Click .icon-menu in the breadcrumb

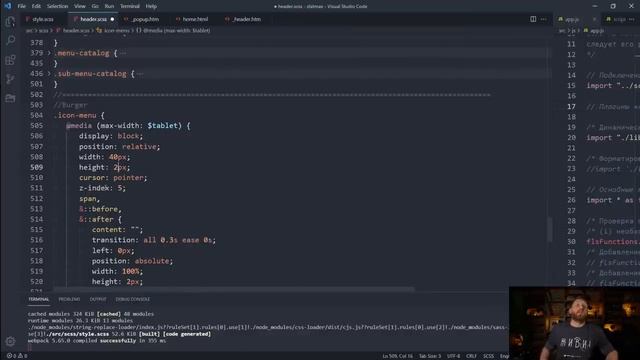(117, 30)
